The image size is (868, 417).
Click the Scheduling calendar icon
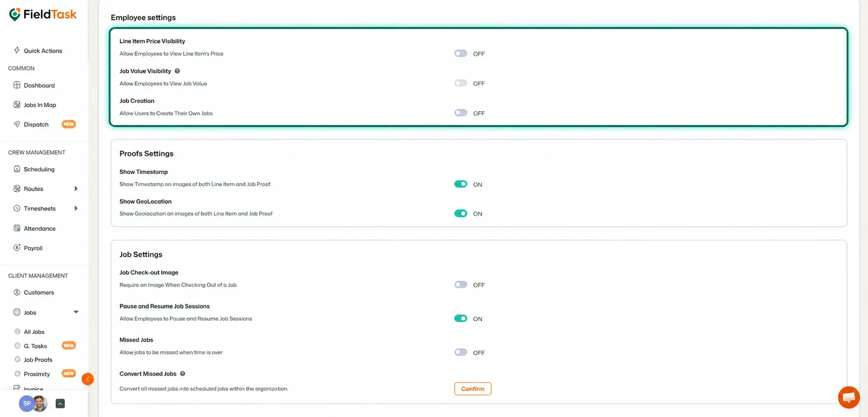pos(17,169)
